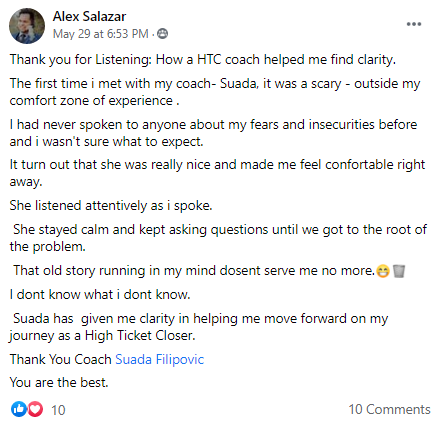Screen dimensions: 442x425
Task: Click the blue thumbs-up Like reaction icon
Action: click(19, 409)
